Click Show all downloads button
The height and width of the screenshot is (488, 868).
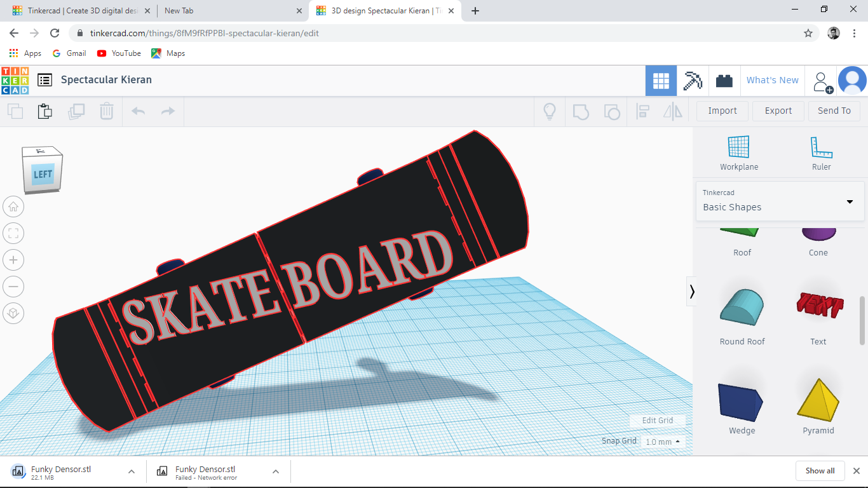[x=820, y=471]
